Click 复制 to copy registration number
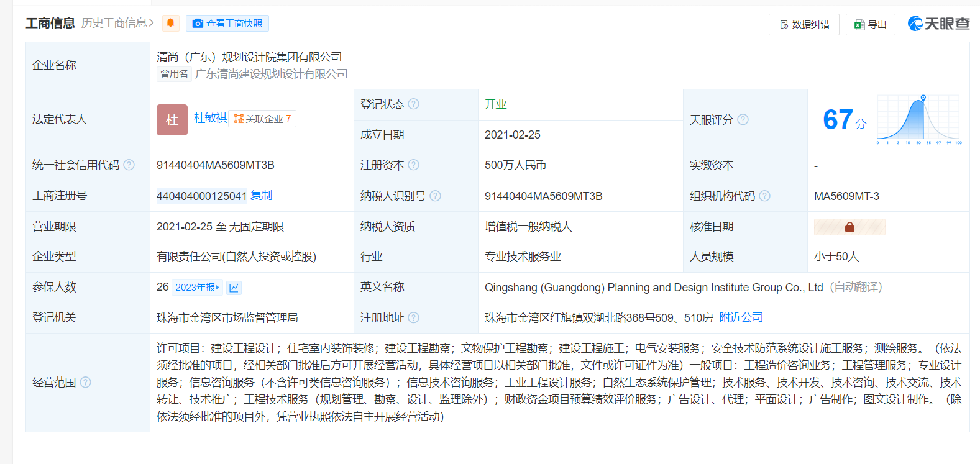 click(x=261, y=196)
